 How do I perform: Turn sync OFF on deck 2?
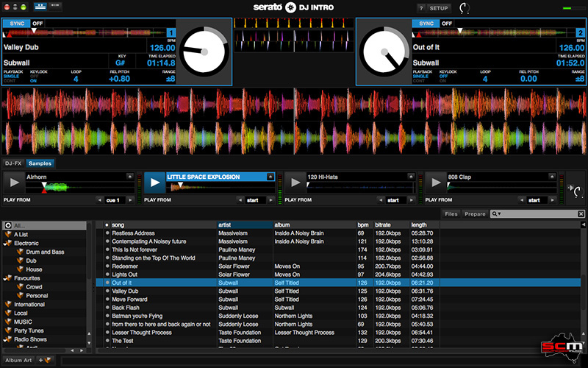[x=447, y=24]
